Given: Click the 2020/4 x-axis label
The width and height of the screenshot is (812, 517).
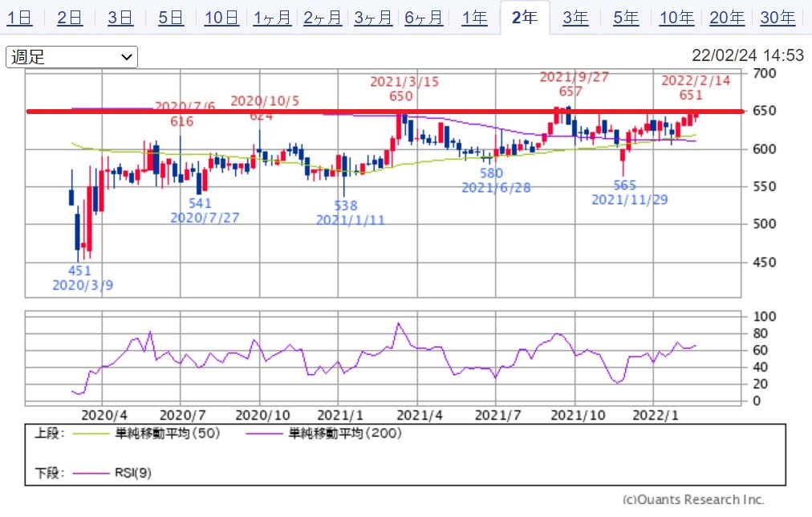Looking at the screenshot, I should [104, 415].
